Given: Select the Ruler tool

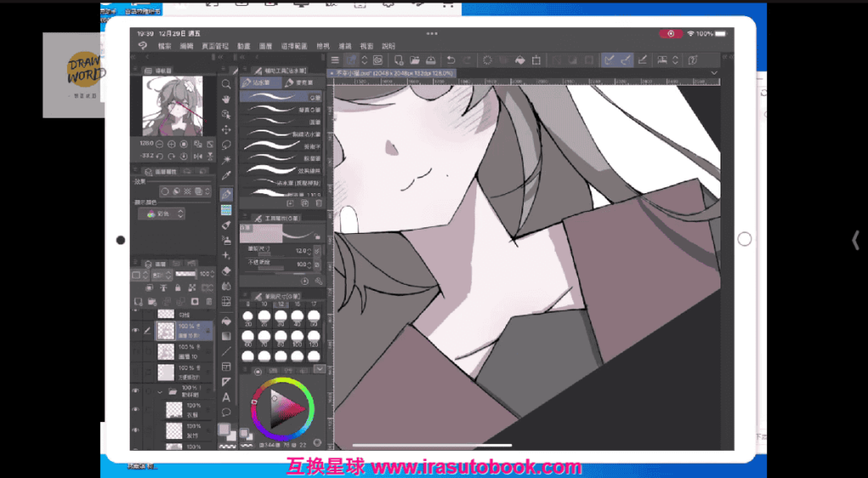Looking at the screenshot, I should 225,381.
